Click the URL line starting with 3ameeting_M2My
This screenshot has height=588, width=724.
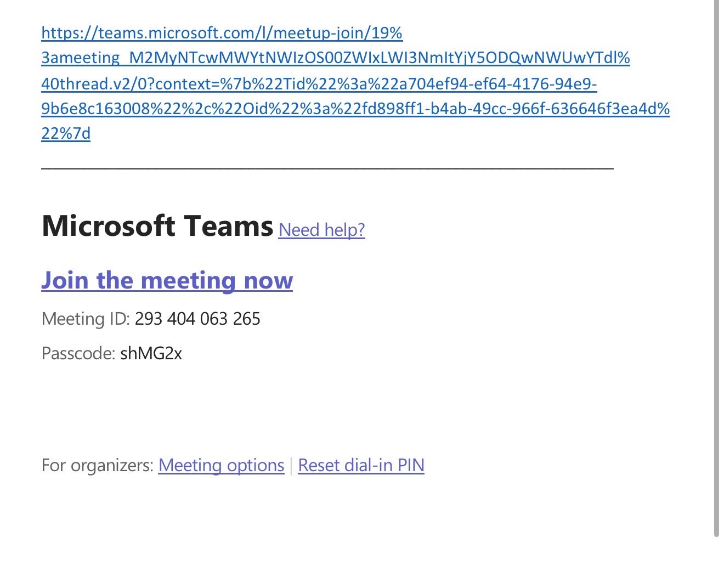[x=335, y=58]
